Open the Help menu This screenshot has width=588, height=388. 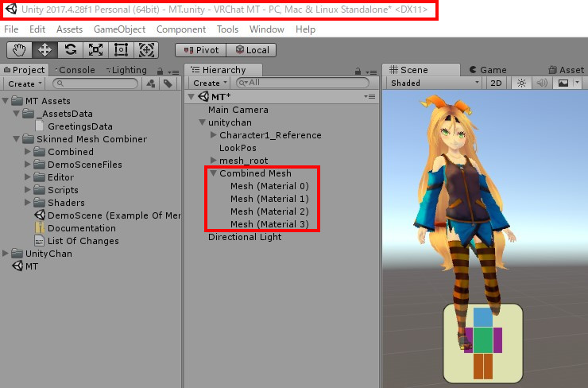click(305, 29)
